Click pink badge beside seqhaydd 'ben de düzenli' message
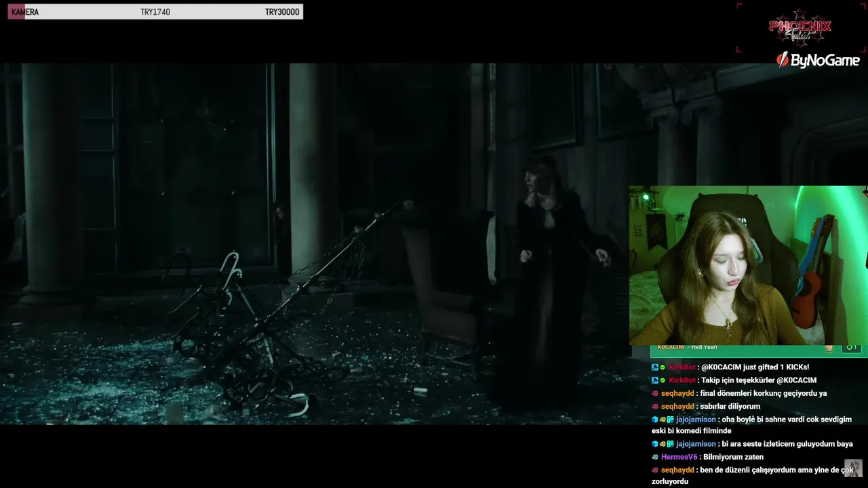 655,470
